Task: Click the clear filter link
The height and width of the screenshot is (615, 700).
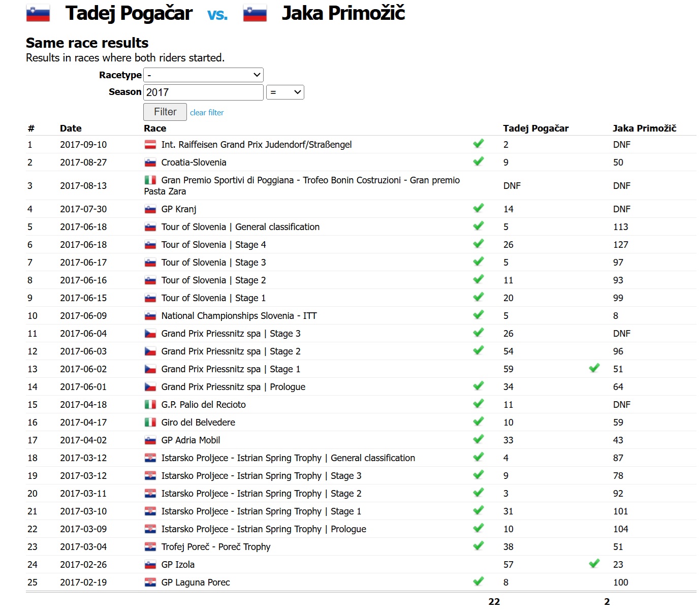Action: (x=207, y=113)
